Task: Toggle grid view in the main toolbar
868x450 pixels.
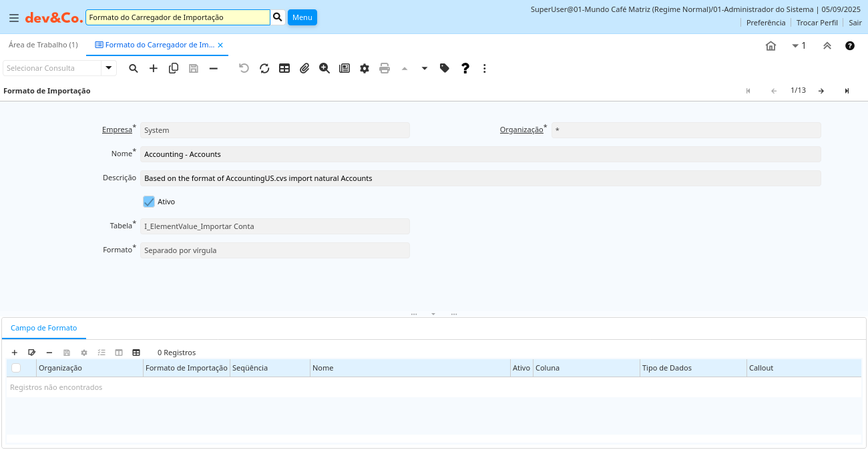Action: coord(284,68)
